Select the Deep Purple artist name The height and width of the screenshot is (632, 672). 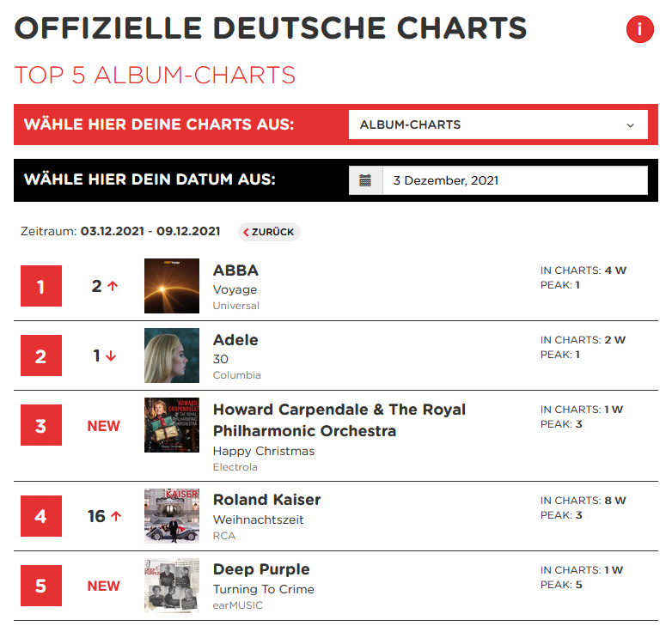[x=261, y=569]
